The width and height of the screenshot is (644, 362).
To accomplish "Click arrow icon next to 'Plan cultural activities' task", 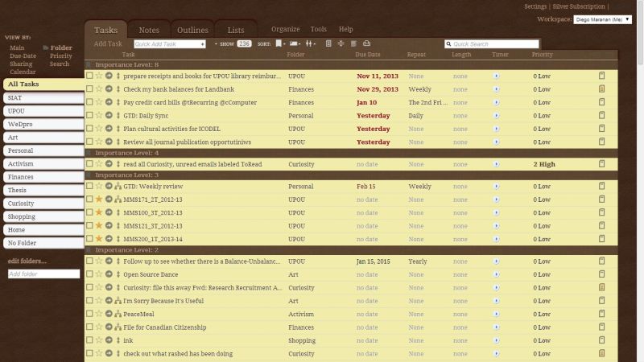I will [109, 129].
